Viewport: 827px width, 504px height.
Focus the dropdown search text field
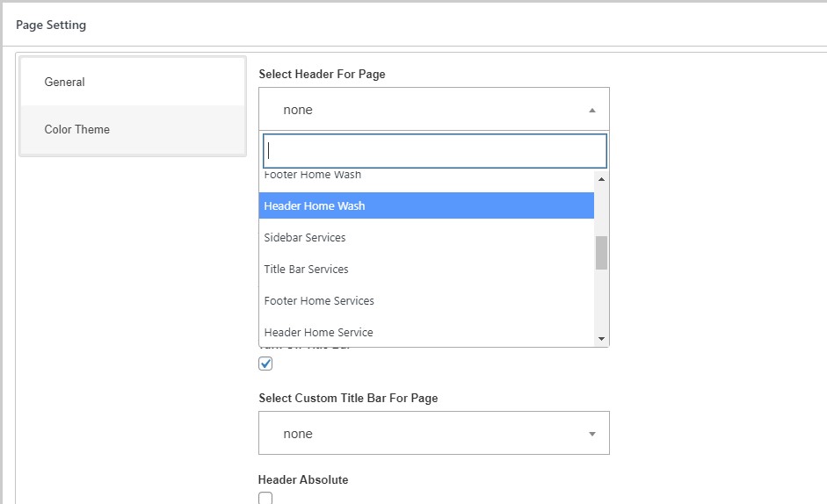435,150
